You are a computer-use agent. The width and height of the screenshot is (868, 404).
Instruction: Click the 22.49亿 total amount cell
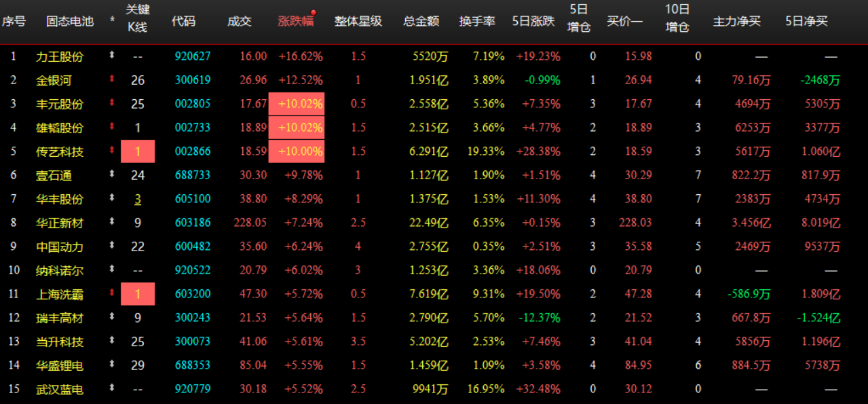pos(429,223)
